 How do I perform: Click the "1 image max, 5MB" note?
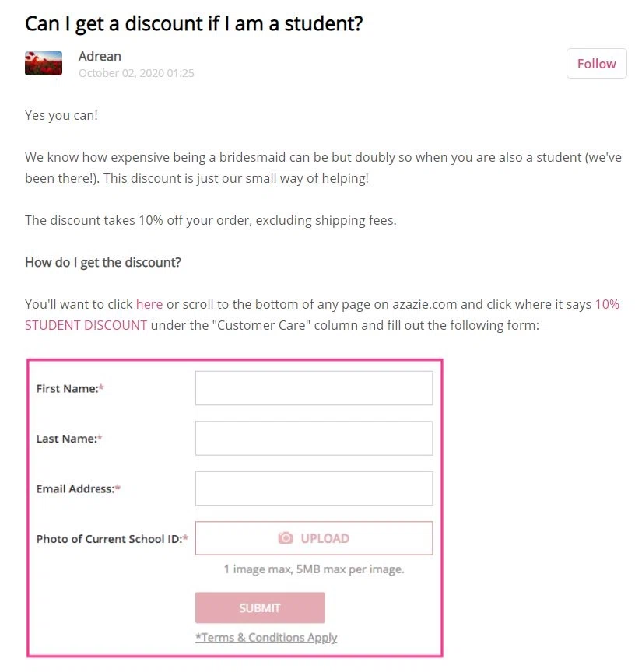coord(314,569)
